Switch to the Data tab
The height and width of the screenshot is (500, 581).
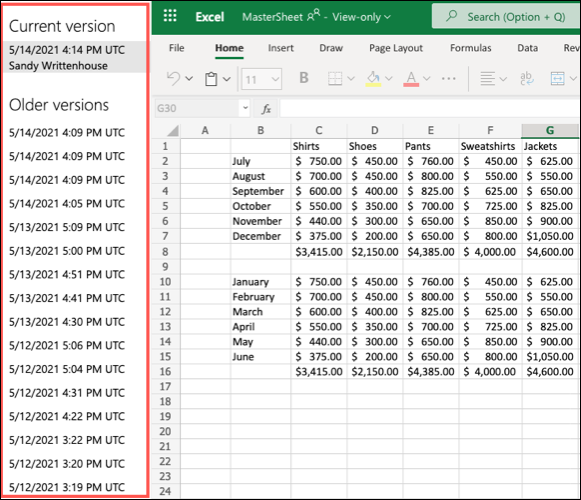point(528,48)
